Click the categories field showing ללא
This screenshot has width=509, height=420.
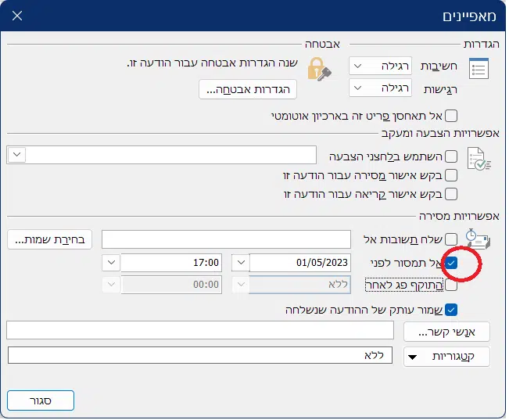200,355
